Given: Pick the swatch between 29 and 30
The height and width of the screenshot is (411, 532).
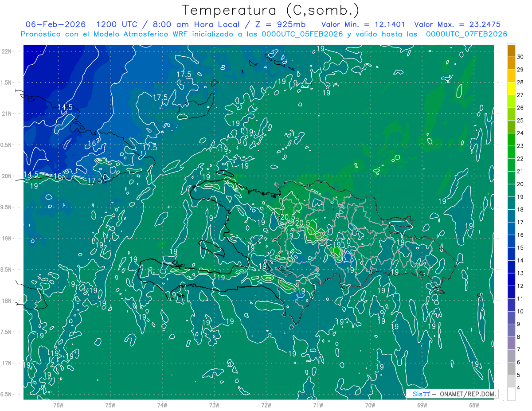Looking at the screenshot, I should click(x=511, y=63).
